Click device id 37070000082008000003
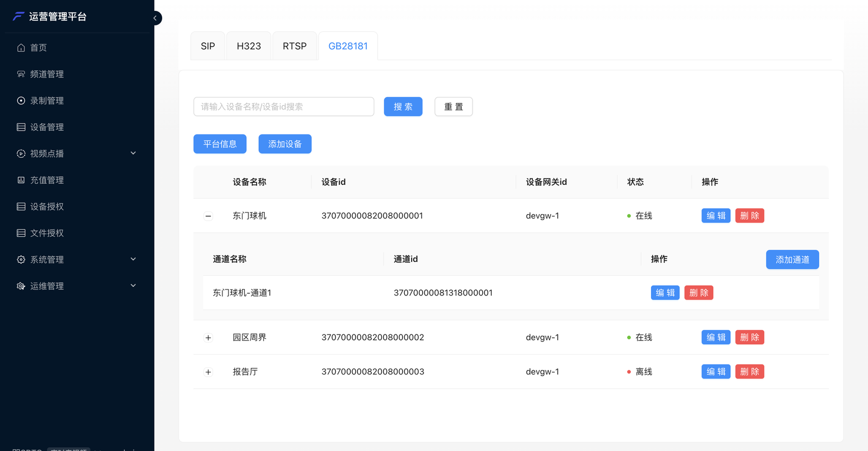Screen dimensions: 868x451 373,372
